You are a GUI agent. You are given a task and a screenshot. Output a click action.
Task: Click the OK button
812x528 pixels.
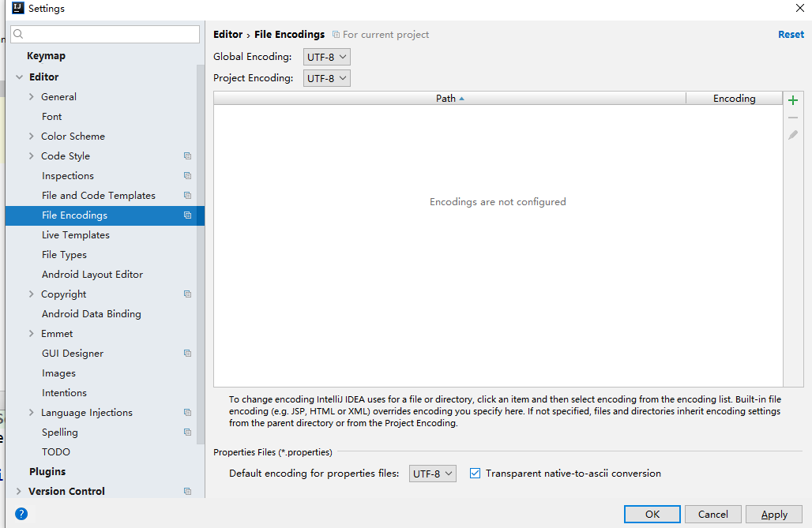click(x=652, y=514)
